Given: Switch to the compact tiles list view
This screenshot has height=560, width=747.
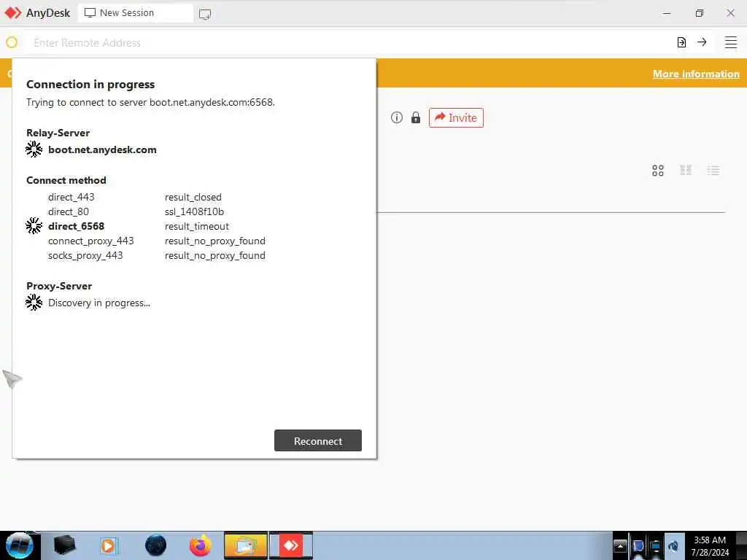Looking at the screenshot, I should (686, 171).
